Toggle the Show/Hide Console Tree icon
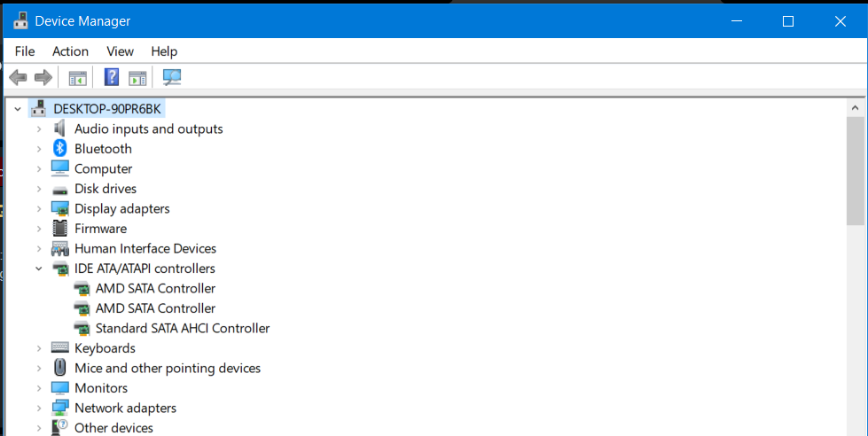Viewport: 868px width, 436px height. 78,78
